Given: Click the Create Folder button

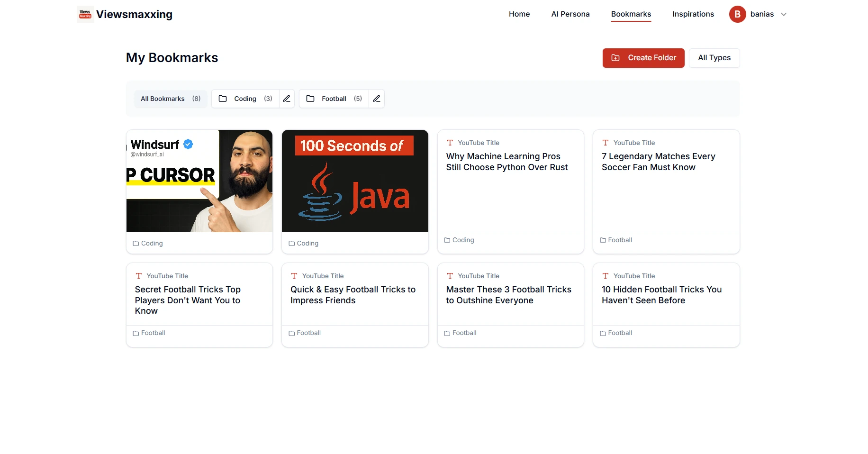Looking at the screenshot, I should tap(643, 58).
